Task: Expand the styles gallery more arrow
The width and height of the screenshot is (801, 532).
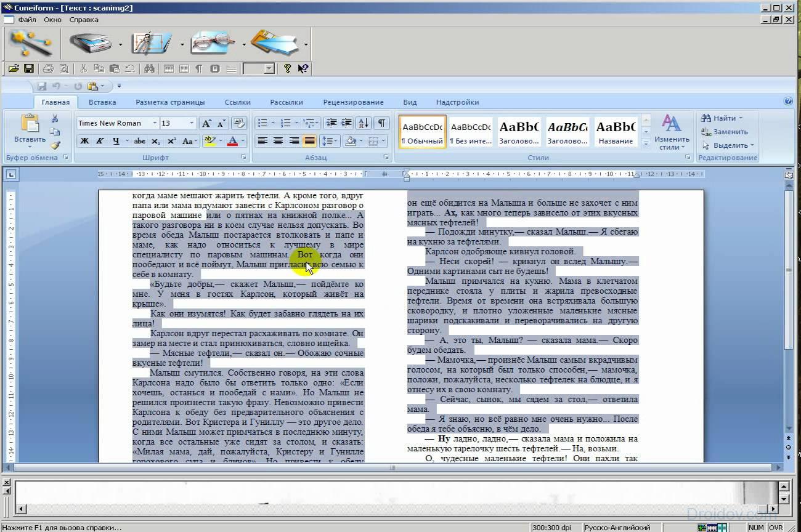Action: point(646,144)
